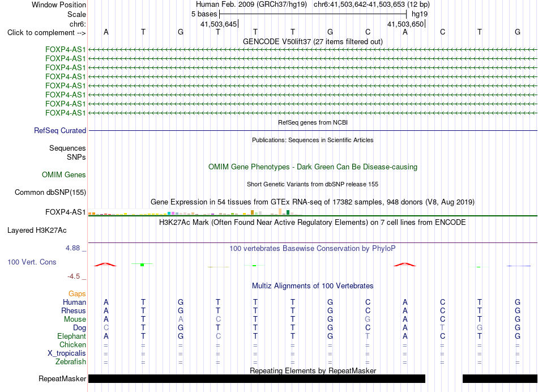The width and height of the screenshot is (538, 392).
Task: Open the Human Feb. 2009 (GRCh37/hg19) assembly title
Action: point(251,5)
